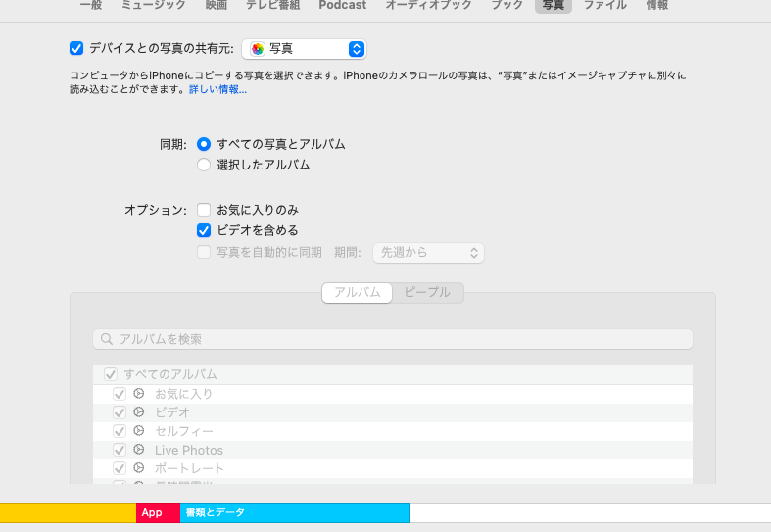Open the 先週から period dropdown

coord(428,253)
